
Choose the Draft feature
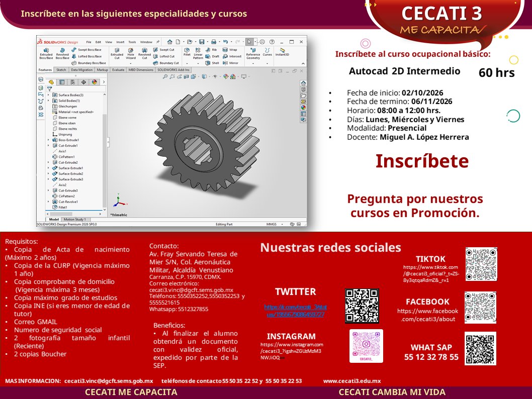click(x=213, y=56)
